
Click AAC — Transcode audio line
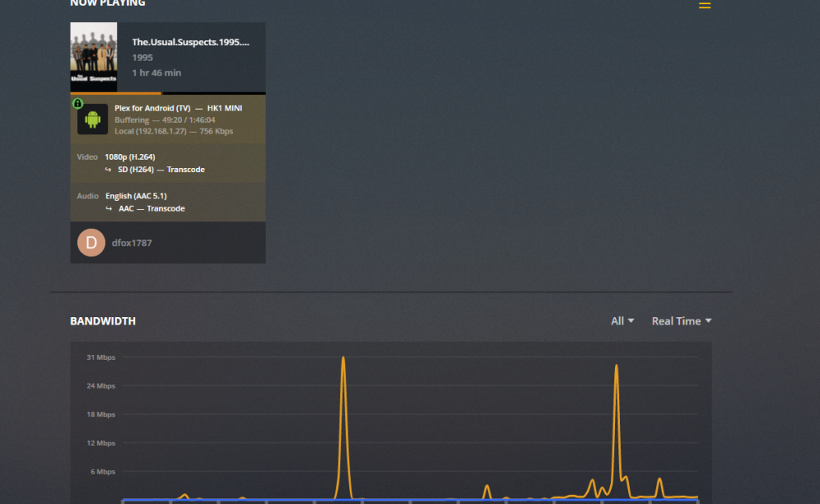tap(152, 209)
